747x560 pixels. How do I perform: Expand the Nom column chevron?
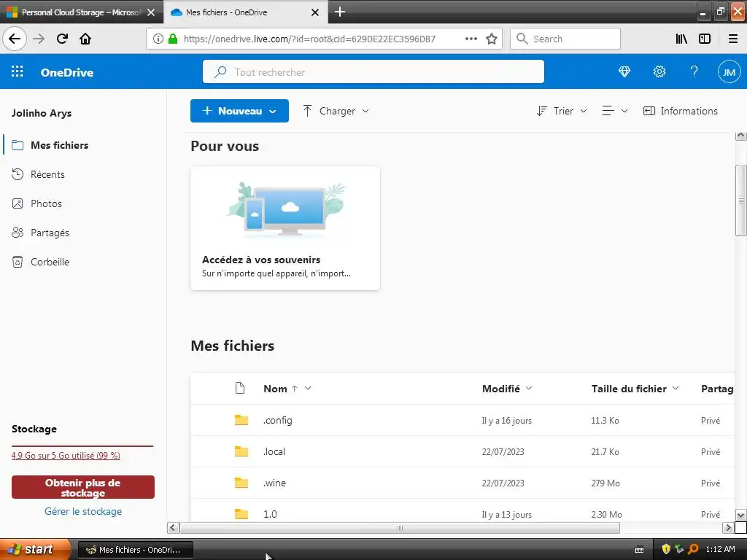308,388
